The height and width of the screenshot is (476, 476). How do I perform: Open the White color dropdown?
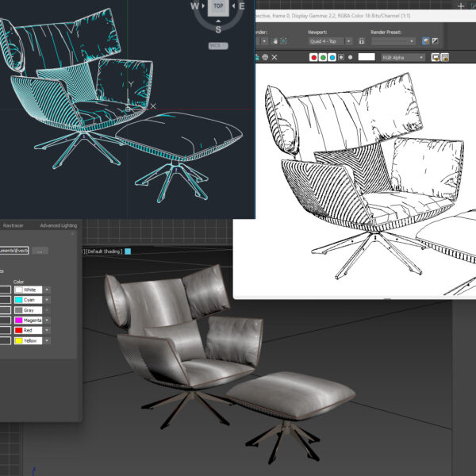[47, 290]
